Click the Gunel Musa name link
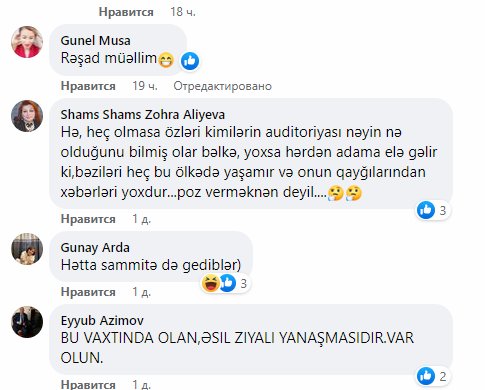The height and width of the screenshot is (390, 485). pyautogui.click(x=95, y=41)
